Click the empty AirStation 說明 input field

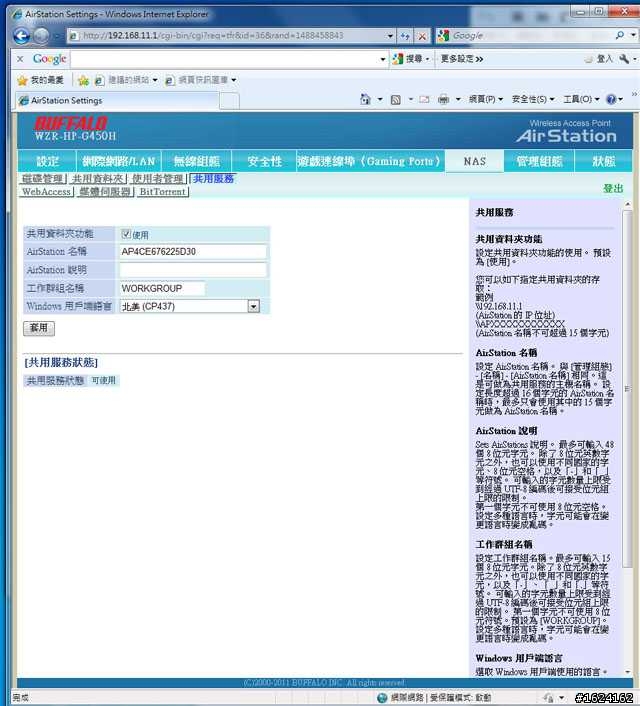pos(193,270)
